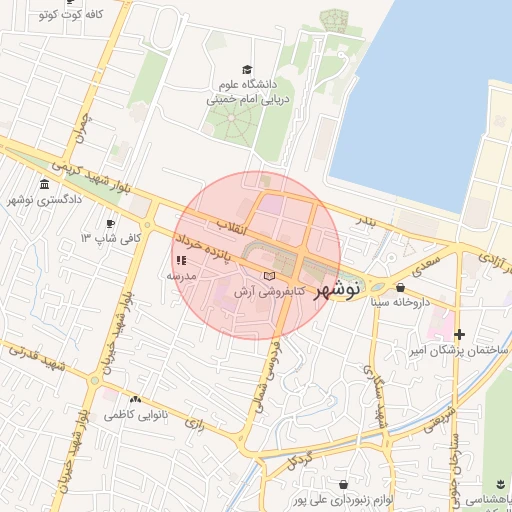
Task: Select the کافه کوت کوتو label
Action: (71, 14)
